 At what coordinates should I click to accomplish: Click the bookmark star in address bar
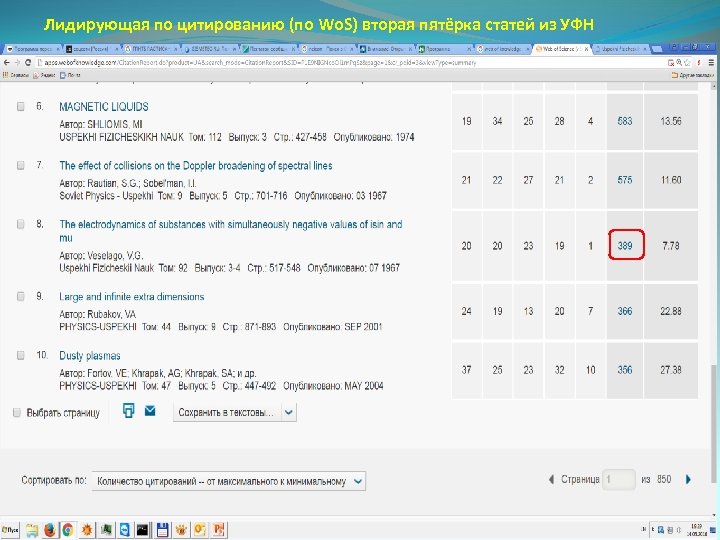687,62
